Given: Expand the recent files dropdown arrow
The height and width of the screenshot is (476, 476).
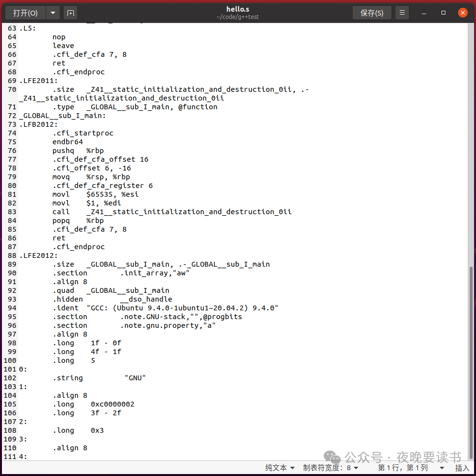Looking at the screenshot, I should coord(53,13).
